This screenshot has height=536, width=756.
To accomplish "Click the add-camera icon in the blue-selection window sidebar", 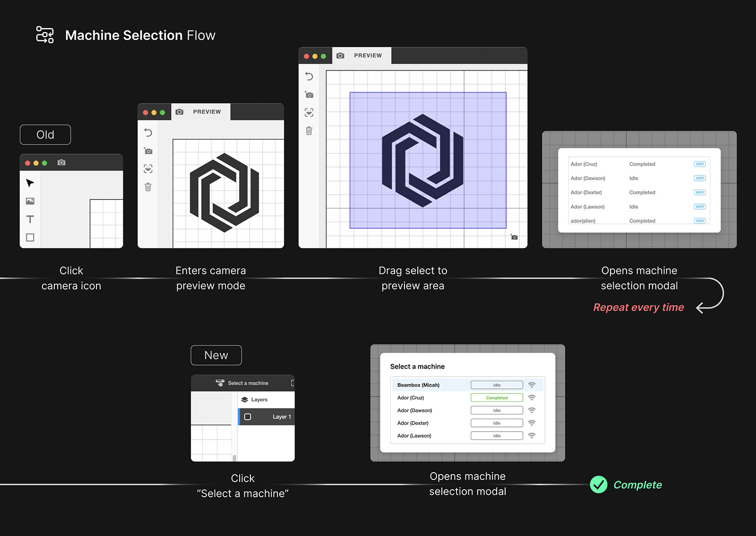I will click(x=309, y=94).
